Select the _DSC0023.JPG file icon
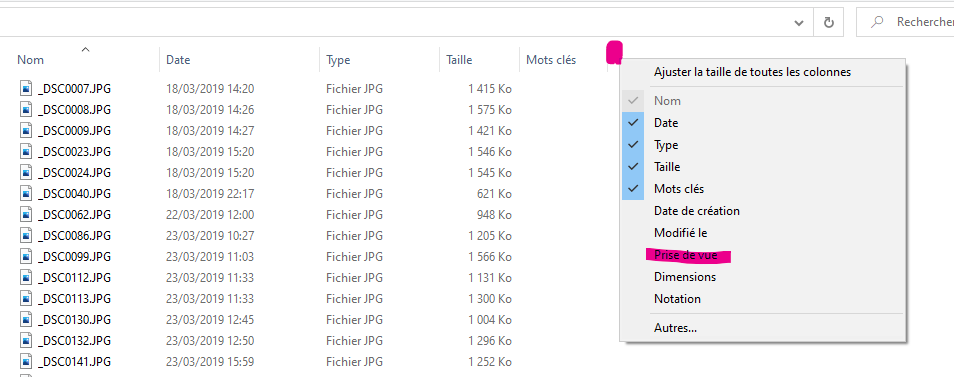The height and width of the screenshot is (377, 954). (x=26, y=152)
